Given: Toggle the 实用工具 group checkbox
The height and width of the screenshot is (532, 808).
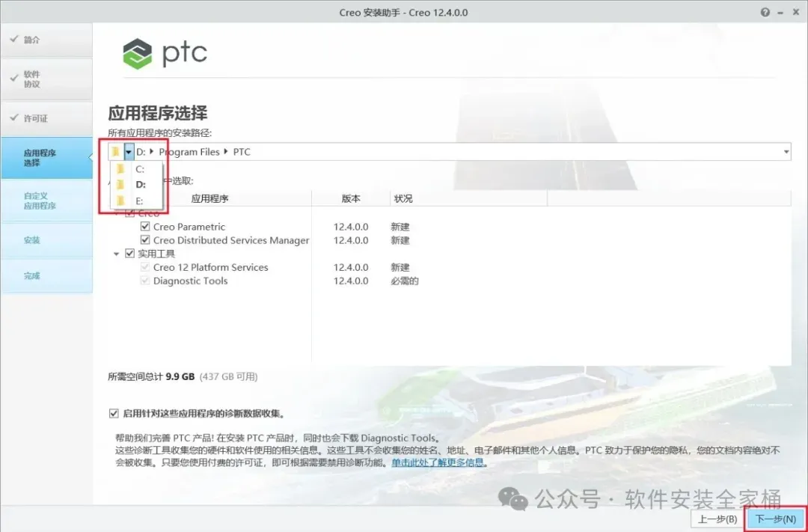Looking at the screenshot, I should pos(130,253).
